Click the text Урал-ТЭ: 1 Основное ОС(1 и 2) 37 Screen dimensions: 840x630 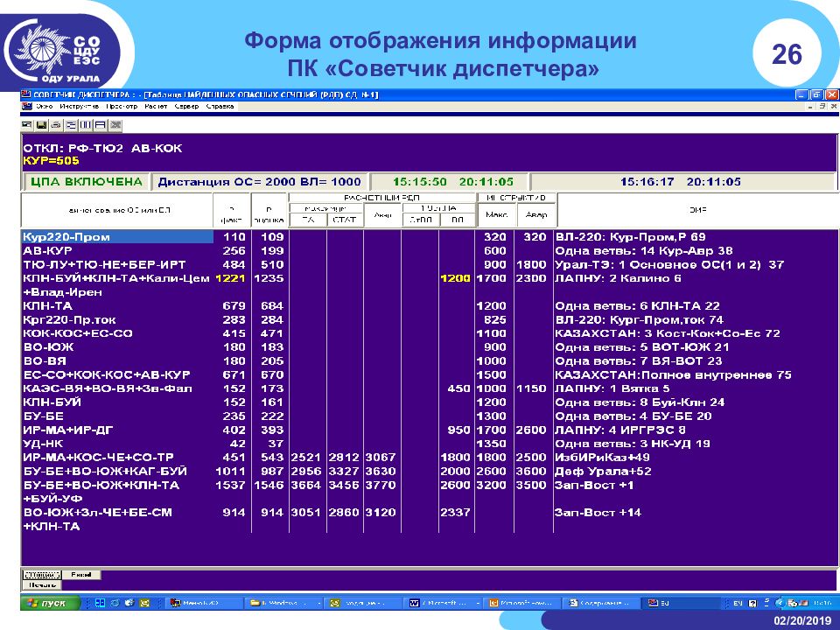(x=669, y=264)
